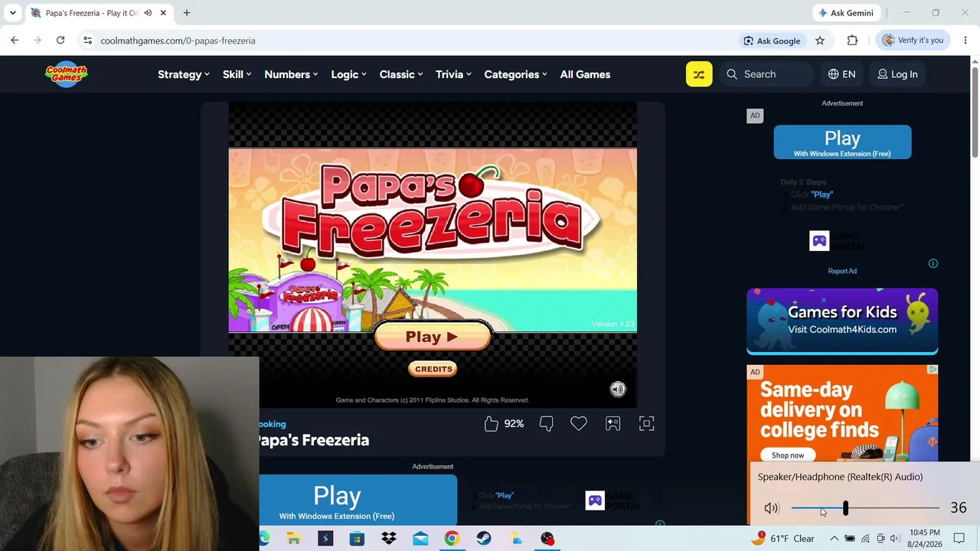
Task: Click Shop now in the delivery ad
Action: [788, 455]
